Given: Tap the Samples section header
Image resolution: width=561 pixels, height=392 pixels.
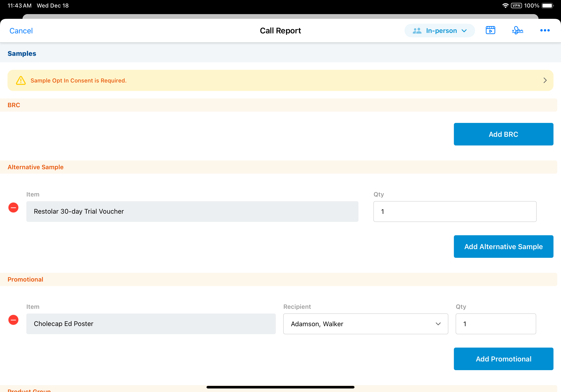Looking at the screenshot, I should tap(22, 54).
